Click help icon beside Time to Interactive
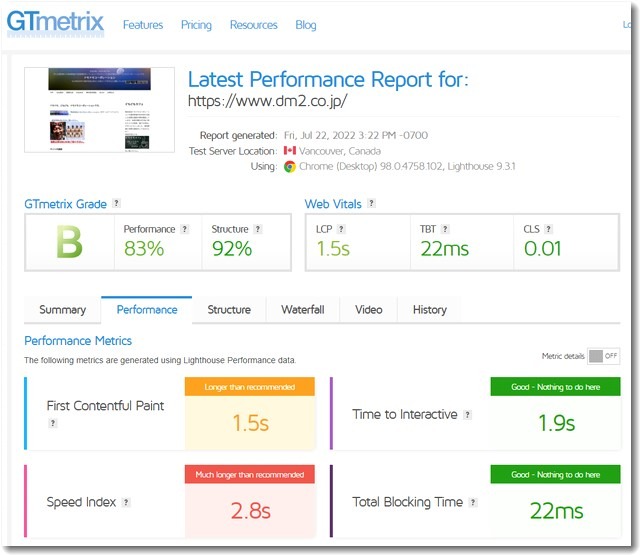Viewport: 640px width, 555px height. click(467, 415)
